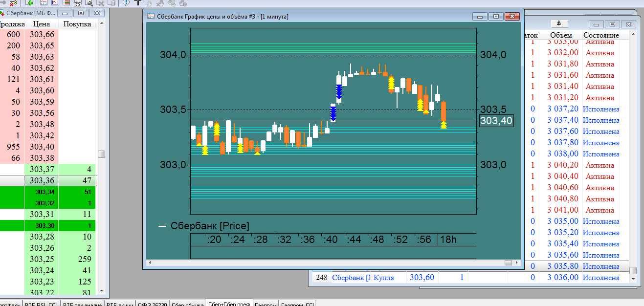The image size is (644, 306).
Task: Click the current price label 303,40 on the chart
Action: (x=496, y=121)
